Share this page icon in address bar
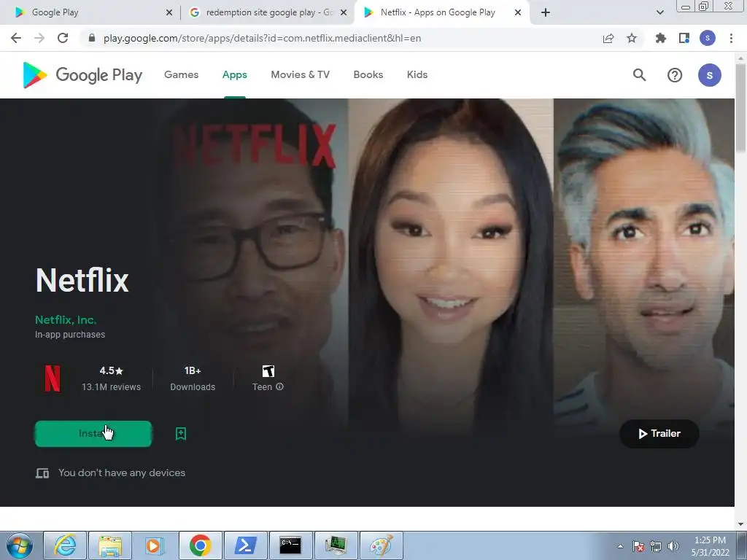The width and height of the screenshot is (747, 560). pos(608,38)
